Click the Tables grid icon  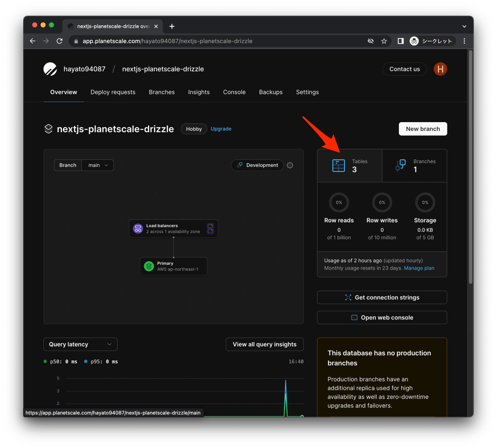[x=339, y=166]
